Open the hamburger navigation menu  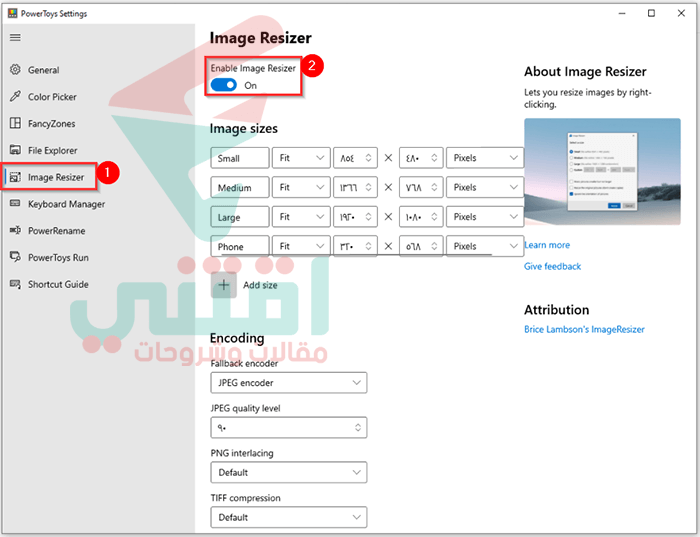(15, 37)
